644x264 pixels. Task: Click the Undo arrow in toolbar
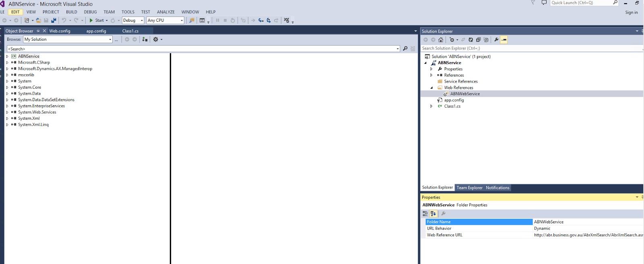[x=64, y=20]
